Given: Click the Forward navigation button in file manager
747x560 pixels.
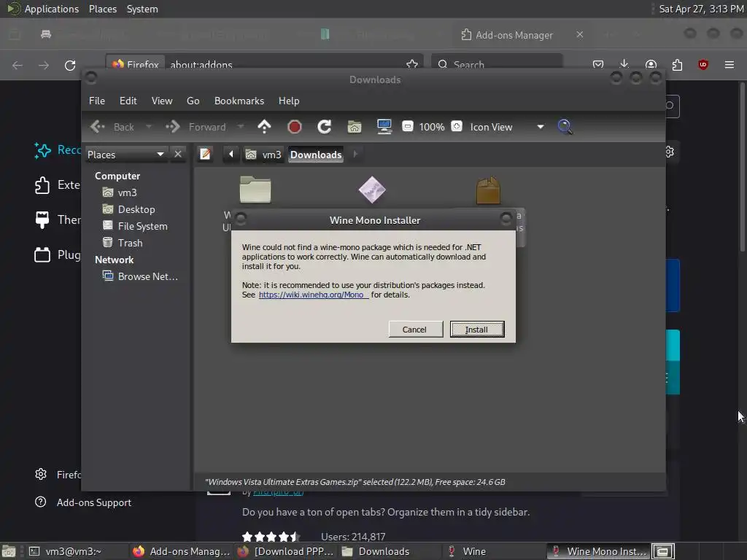Looking at the screenshot, I should (196, 127).
